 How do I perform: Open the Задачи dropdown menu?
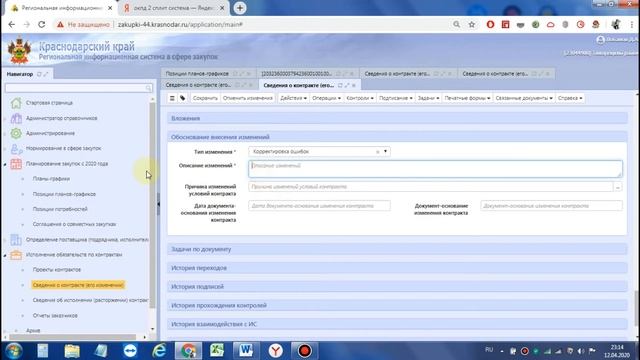(428, 98)
